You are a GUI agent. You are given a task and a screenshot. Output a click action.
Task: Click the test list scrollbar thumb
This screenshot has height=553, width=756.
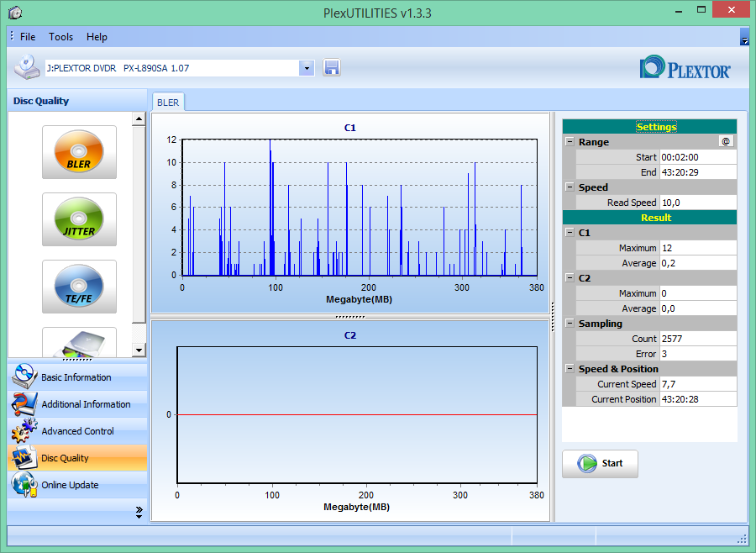click(139, 224)
